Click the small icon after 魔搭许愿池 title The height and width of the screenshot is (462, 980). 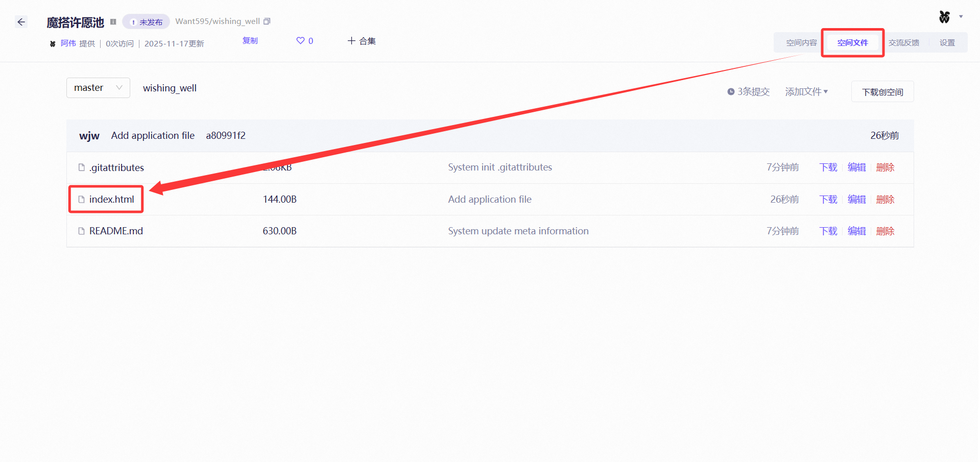113,22
